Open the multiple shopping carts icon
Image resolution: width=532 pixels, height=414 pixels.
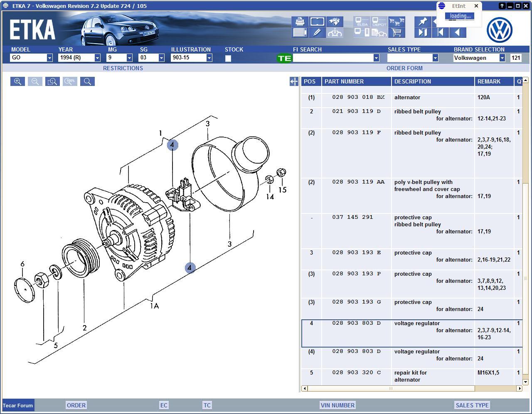[397, 22]
